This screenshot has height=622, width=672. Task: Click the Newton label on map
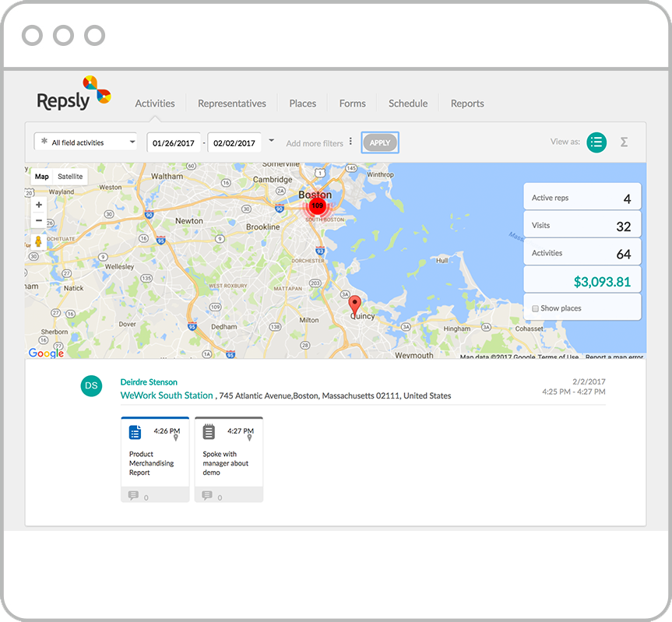(x=189, y=220)
